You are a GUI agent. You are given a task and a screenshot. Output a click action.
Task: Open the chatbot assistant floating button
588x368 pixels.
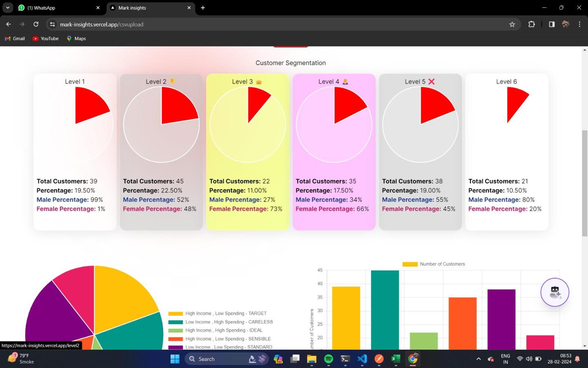[555, 292]
